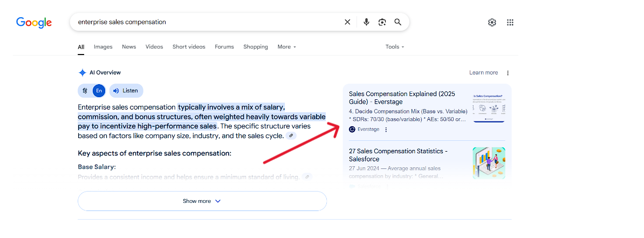Switch to Forums tab
644x238 pixels.
[224, 47]
